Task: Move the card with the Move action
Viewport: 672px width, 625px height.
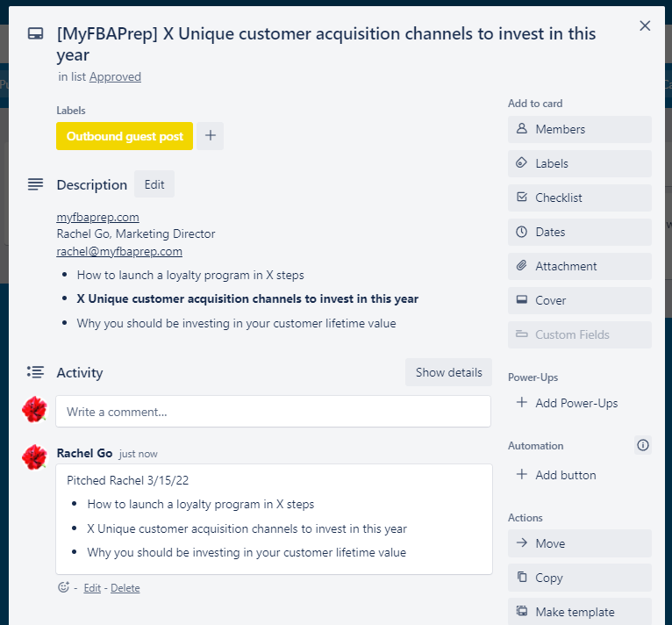Action: click(579, 543)
